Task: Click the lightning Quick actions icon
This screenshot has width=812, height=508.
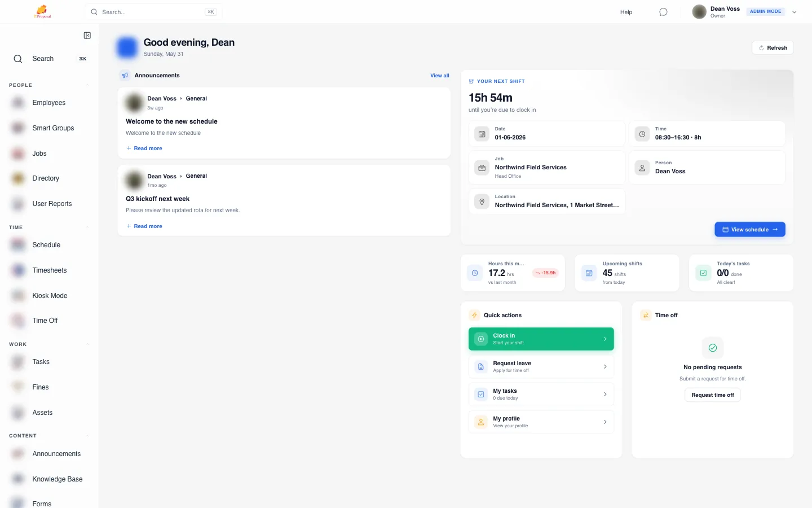Action: (x=474, y=316)
